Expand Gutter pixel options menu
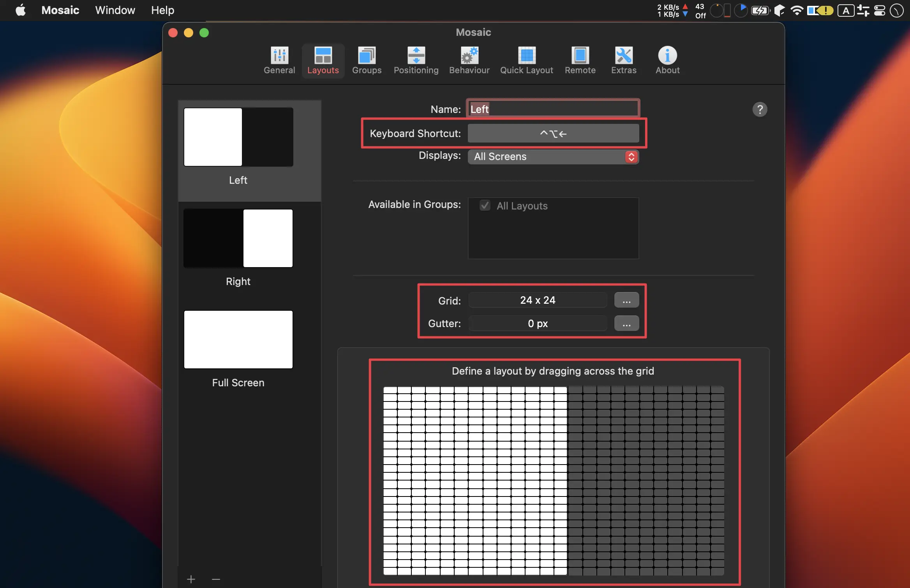Screen dimensions: 910x588 click(x=626, y=323)
